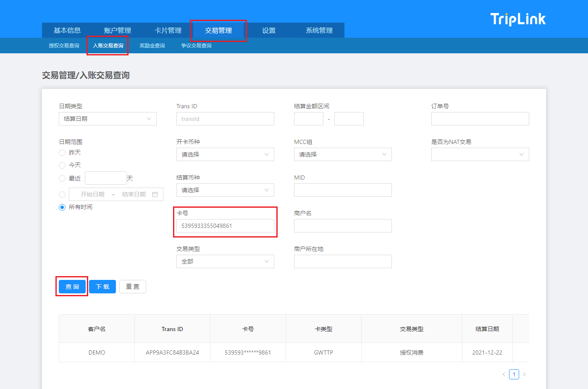Expand the 是否为NAT交易 dropdown
Image resolution: width=588 pixels, height=389 pixels.
(x=480, y=154)
